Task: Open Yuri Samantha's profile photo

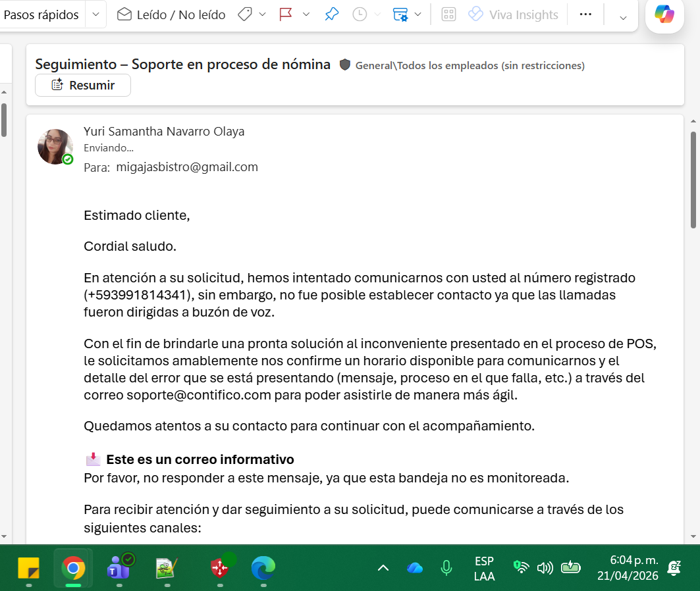Action: (x=55, y=147)
